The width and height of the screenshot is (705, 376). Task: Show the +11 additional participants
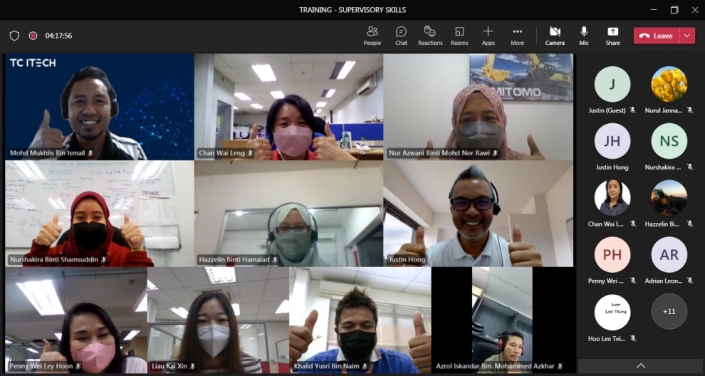[x=669, y=311]
